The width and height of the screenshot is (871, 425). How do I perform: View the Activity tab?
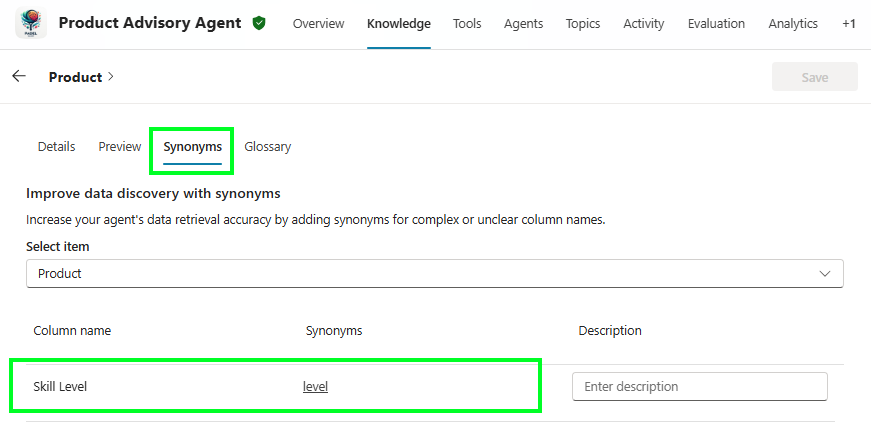point(644,24)
